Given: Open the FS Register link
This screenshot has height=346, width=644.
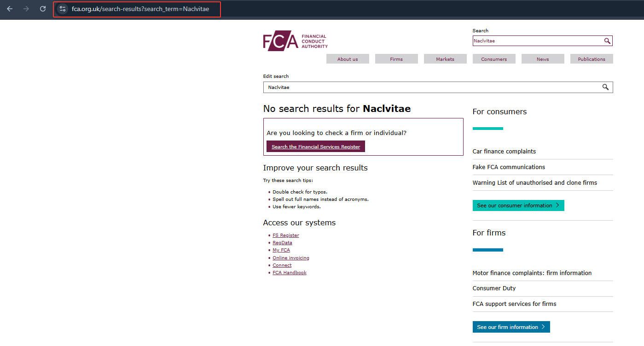Looking at the screenshot, I should point(286,235).
